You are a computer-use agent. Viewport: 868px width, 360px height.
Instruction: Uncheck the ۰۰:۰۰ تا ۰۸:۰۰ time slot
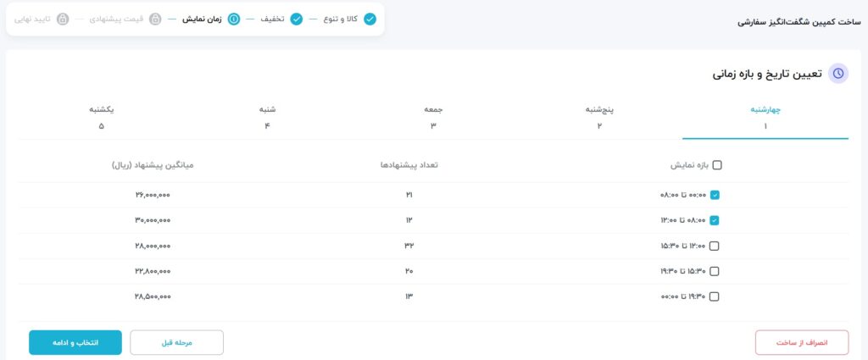pyautogui.click(x=715, y=195)
